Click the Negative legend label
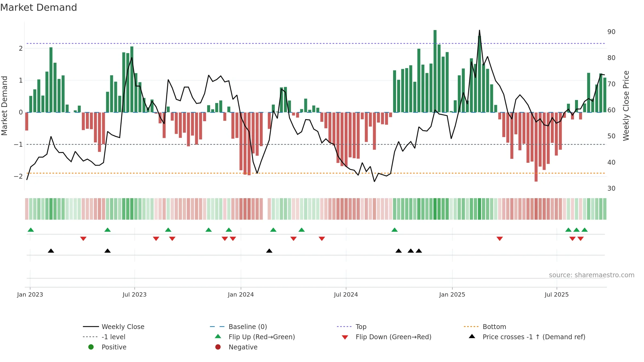 coord(243,347)
